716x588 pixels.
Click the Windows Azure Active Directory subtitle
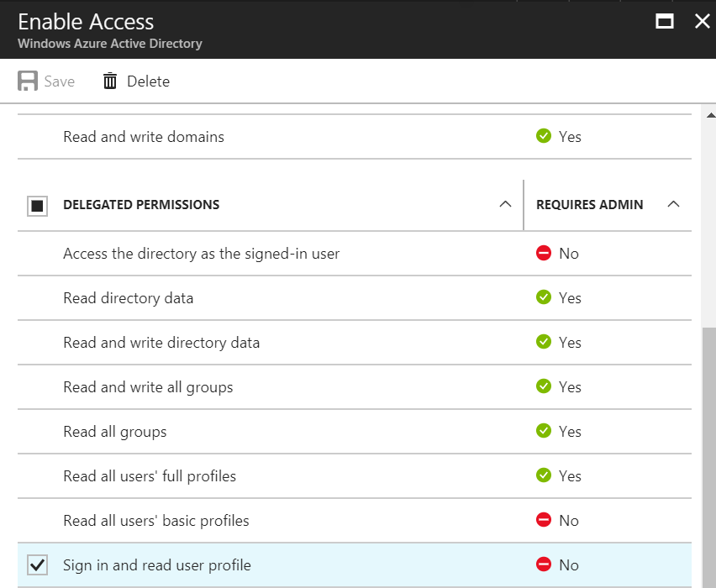[x=110, y=44]
